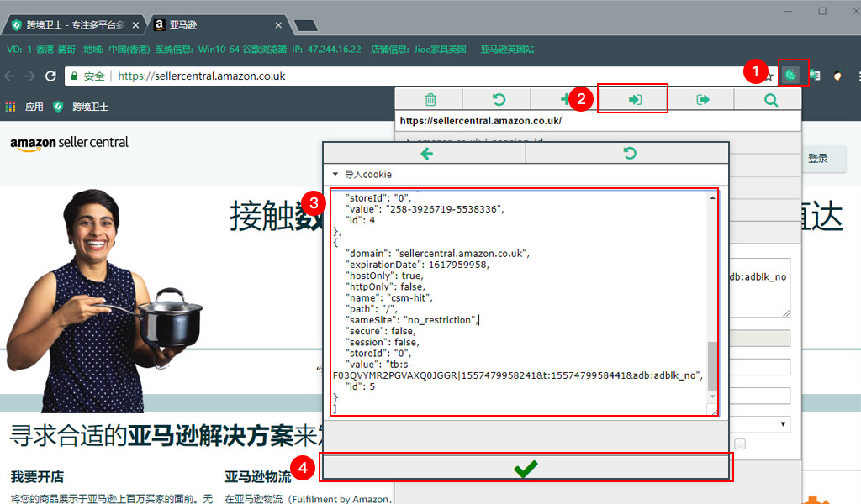
Task: Open the 跨境卫士 bookmark
Action: point(82,107)
